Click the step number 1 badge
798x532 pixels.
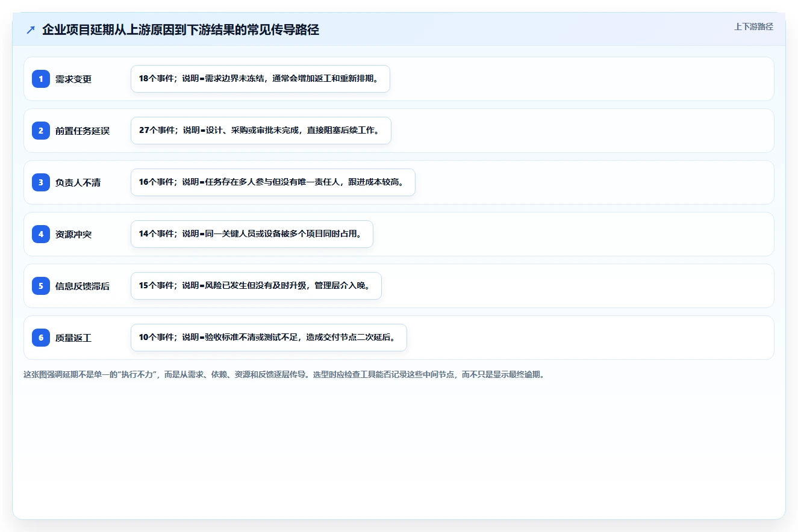coord(41,79)
